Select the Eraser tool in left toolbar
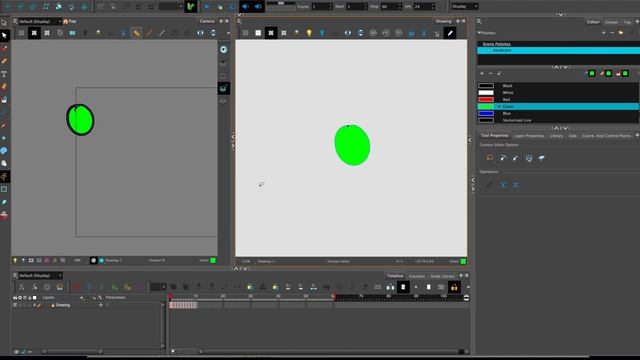The height and width of the screenshot is (360, 640). 4,87
